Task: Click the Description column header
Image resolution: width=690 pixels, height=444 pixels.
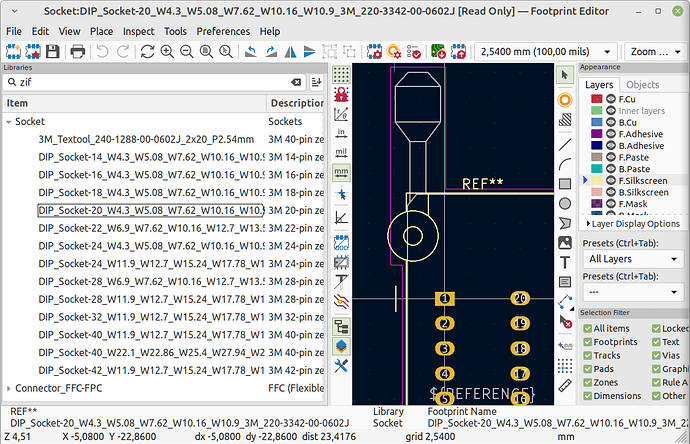Action: pyautogui.click(x=297, y=103)
